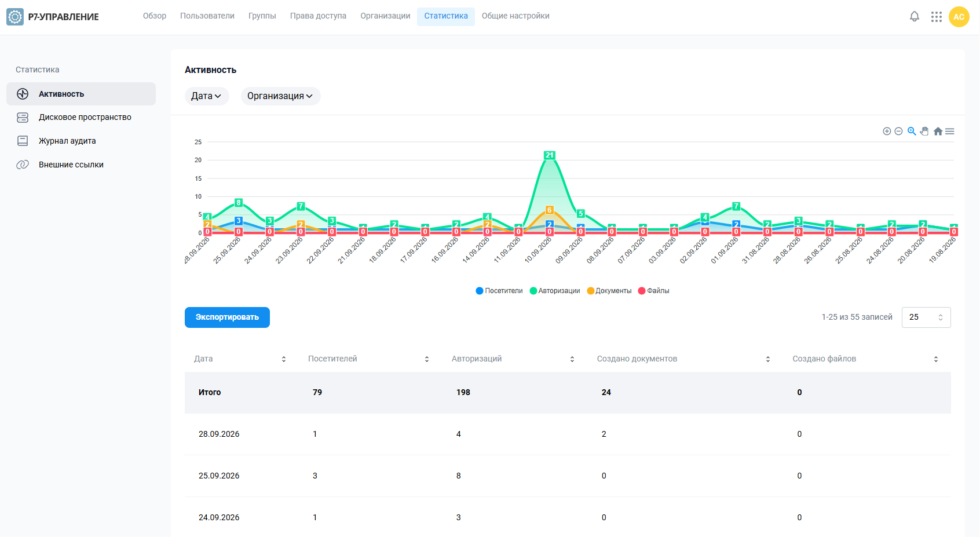
Task: Select the chart panning hand tool
Action: pos(924,131)
